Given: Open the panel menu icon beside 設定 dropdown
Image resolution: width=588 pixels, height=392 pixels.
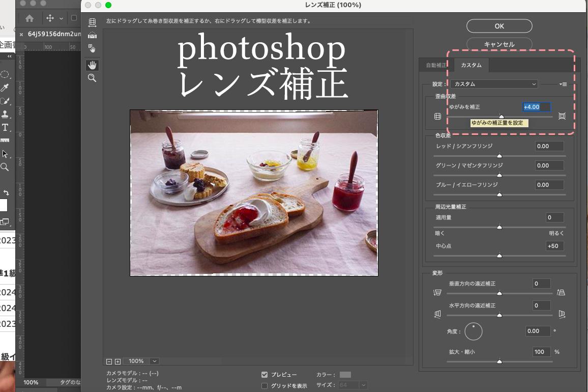Looking at the screenshot, I should pos(563,84).
